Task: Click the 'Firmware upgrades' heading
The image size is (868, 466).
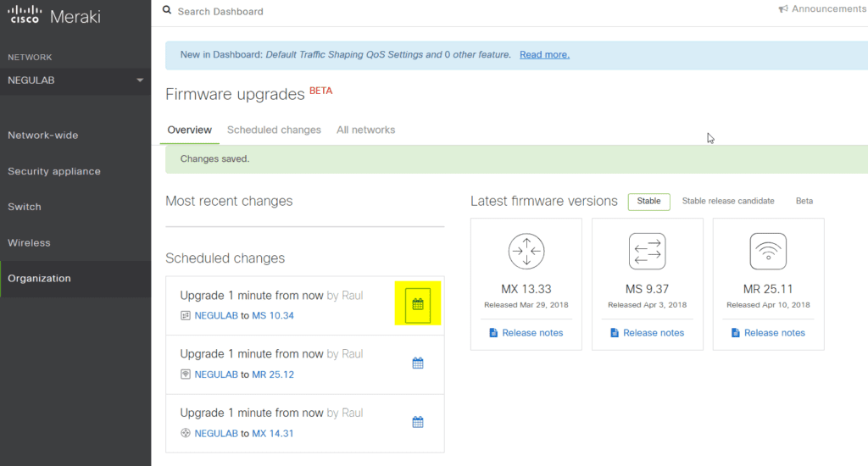Action: tap(236, 94)
